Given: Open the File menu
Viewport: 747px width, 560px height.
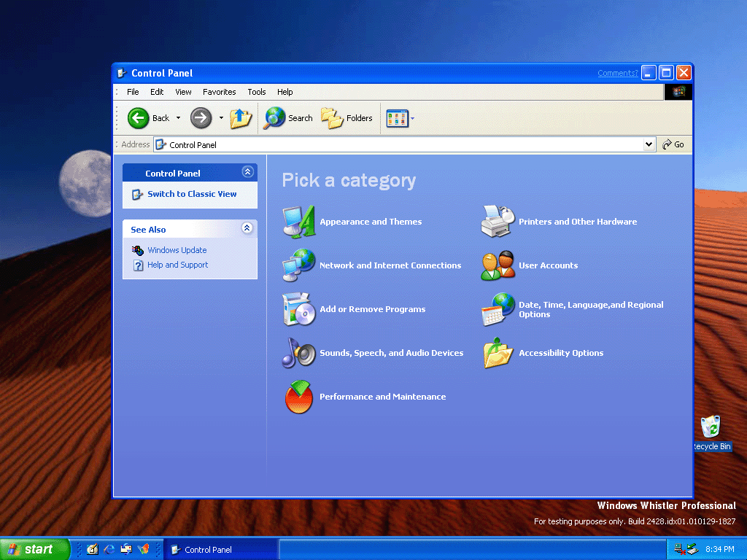Looking at the screenshot, I should pos(133,92).
